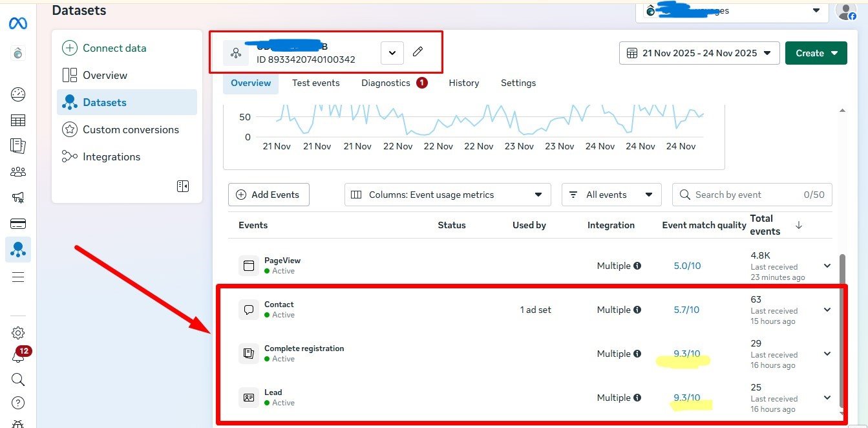Image resolution: width=868 pixels, height=428 pixels.
Task: Click the PageView event icon
Action: (x=249, y=266)
